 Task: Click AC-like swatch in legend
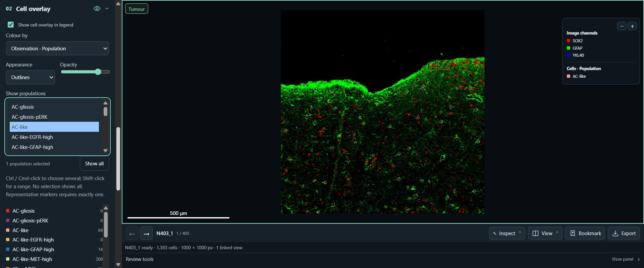pyautogui.click(x=569, y=76)
